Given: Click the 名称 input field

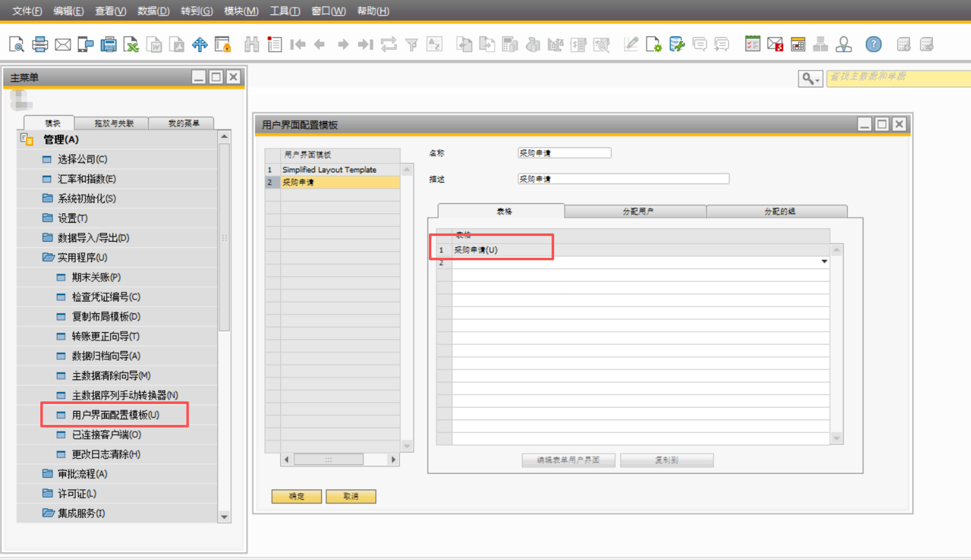Looking at the screenshot, I should [564, 153].
